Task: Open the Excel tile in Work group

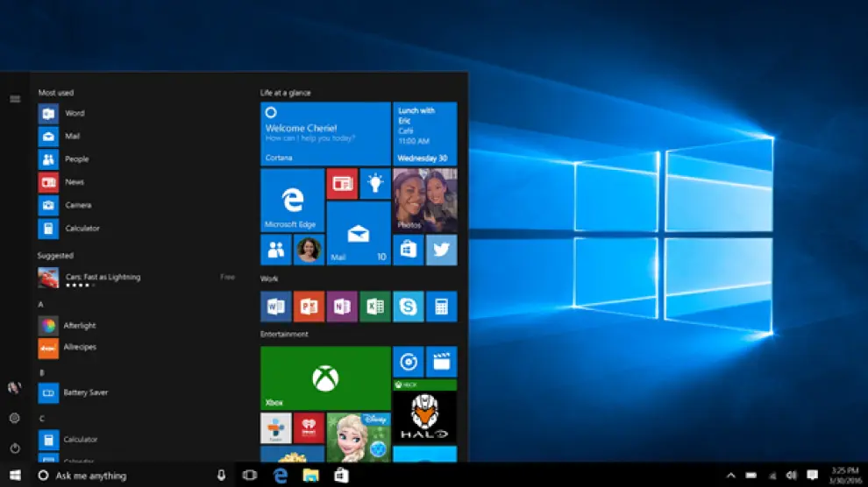Action: [x=375, y=307]
